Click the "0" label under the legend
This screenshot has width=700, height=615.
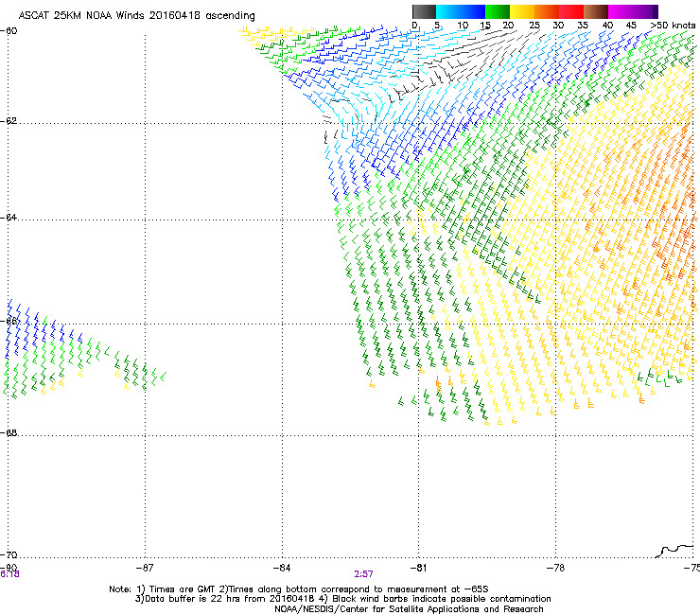tap(414, 26)
